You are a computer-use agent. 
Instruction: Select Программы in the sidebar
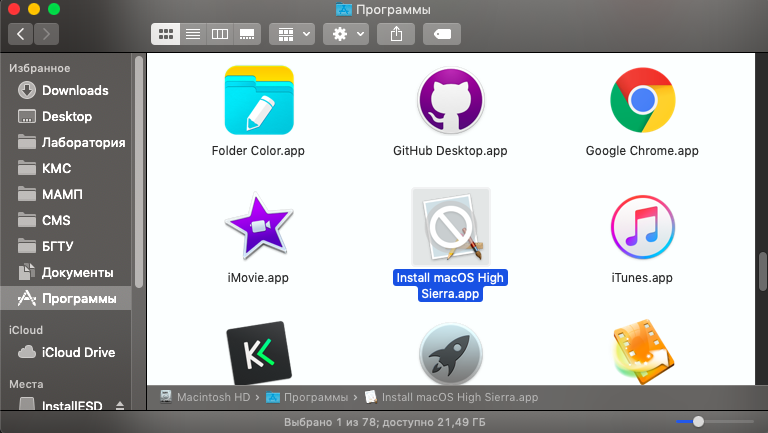[x=66, y=298]
